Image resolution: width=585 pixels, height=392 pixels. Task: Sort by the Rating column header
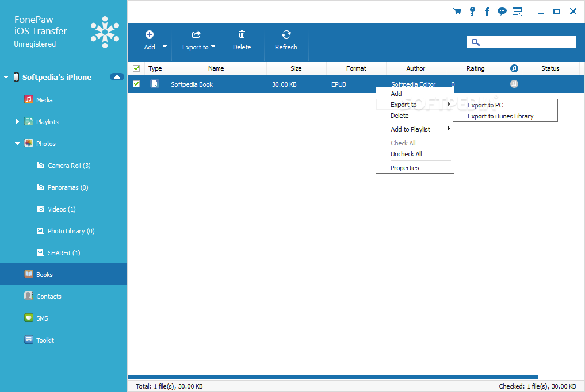pos(476,68)
